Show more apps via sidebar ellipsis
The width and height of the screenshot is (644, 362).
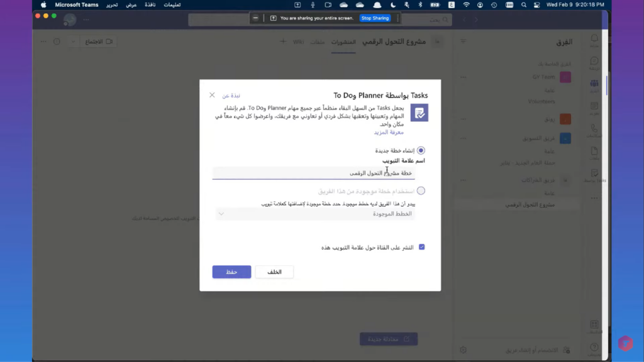coord(594,198)
